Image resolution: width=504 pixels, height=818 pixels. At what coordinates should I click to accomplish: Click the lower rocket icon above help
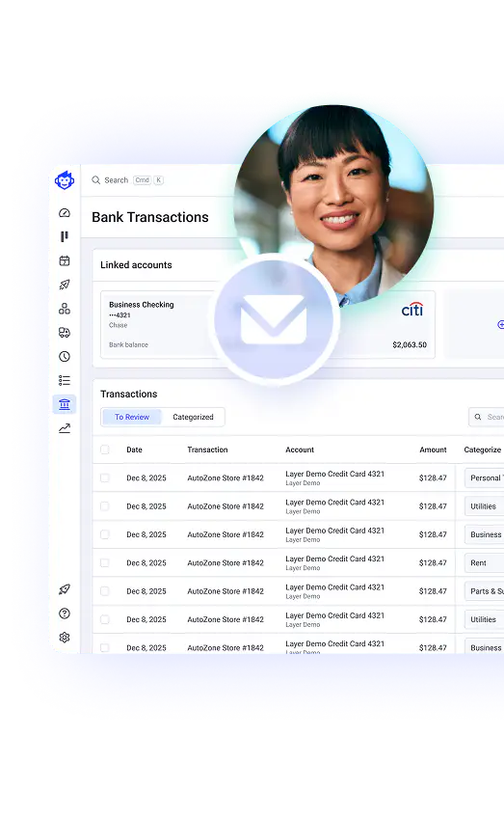[x=65, y=589]
